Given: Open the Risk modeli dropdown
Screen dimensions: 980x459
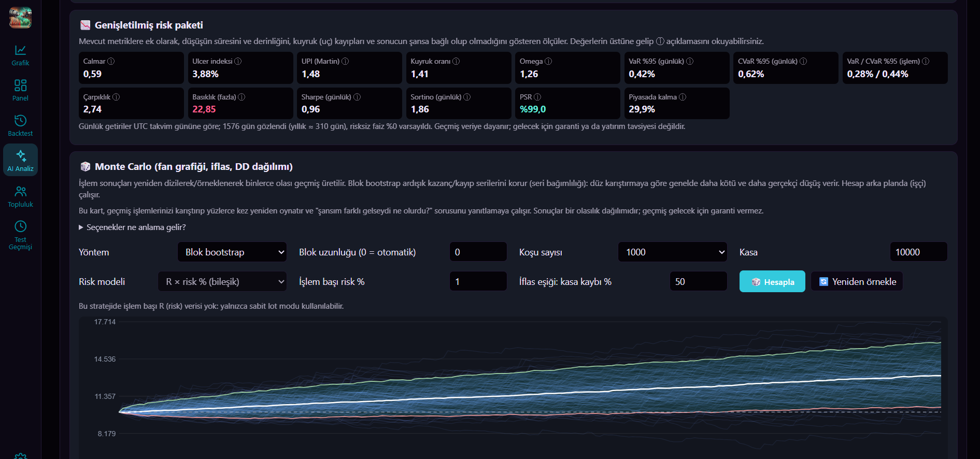Looking at the screenshot, I should pos(222,282).
